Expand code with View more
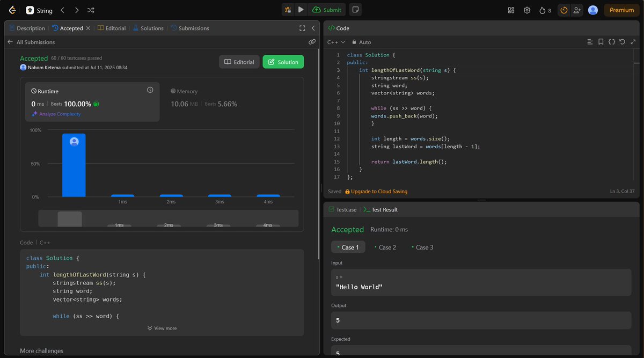The image size is (644, 358). 162,328
